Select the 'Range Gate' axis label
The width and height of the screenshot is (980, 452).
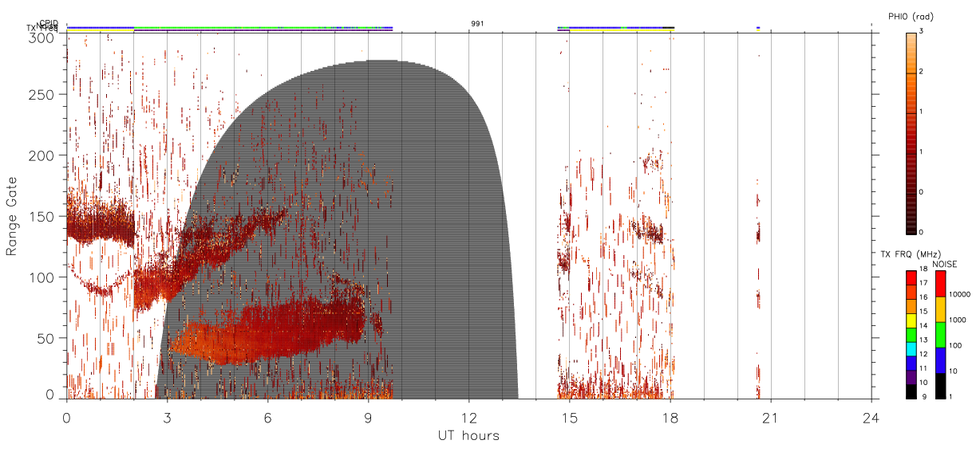tap(12, 216)
